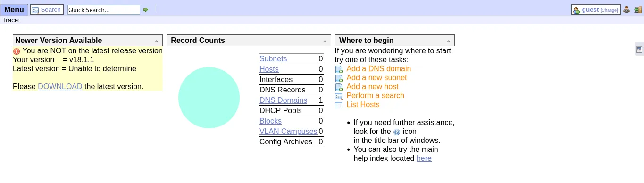644x183 pixels.
Task: Choose the List Hosts task
Action: click(363, 104)
